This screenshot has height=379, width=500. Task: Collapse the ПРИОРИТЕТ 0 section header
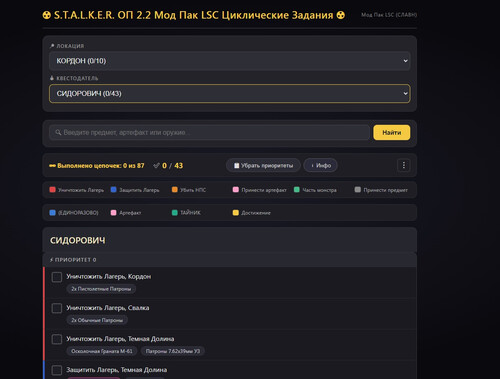230,260
